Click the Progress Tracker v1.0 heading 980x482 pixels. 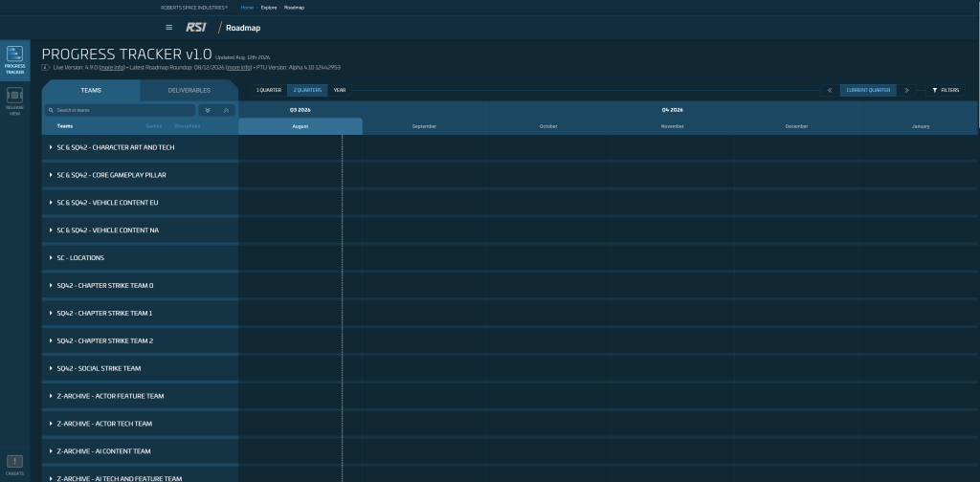pos(127,54)
